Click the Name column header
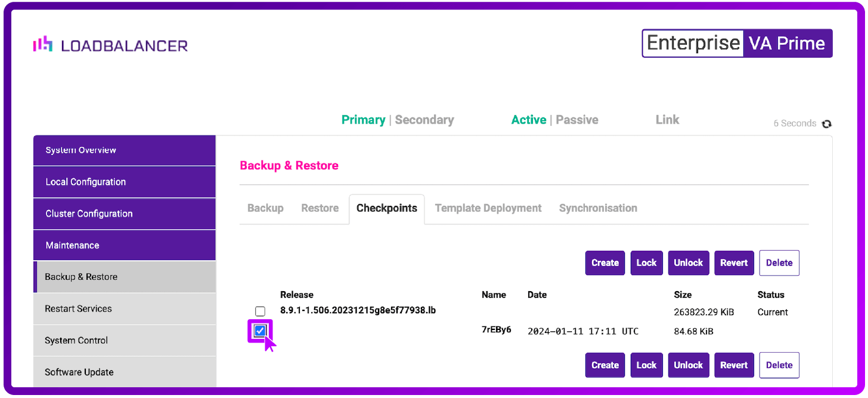The width and height of the screenshot is (868, 398). [x=494, y=295]
